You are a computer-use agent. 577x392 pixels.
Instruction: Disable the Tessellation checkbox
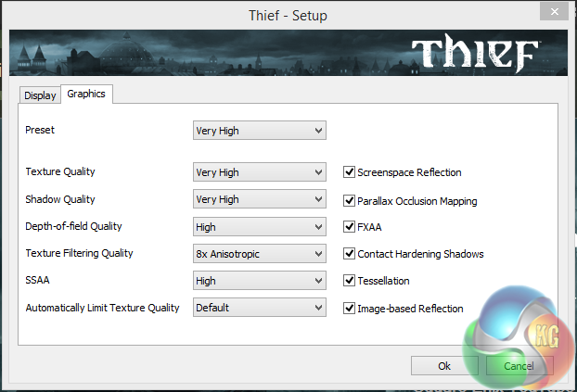pyautogui.click(x=349, y=280)
